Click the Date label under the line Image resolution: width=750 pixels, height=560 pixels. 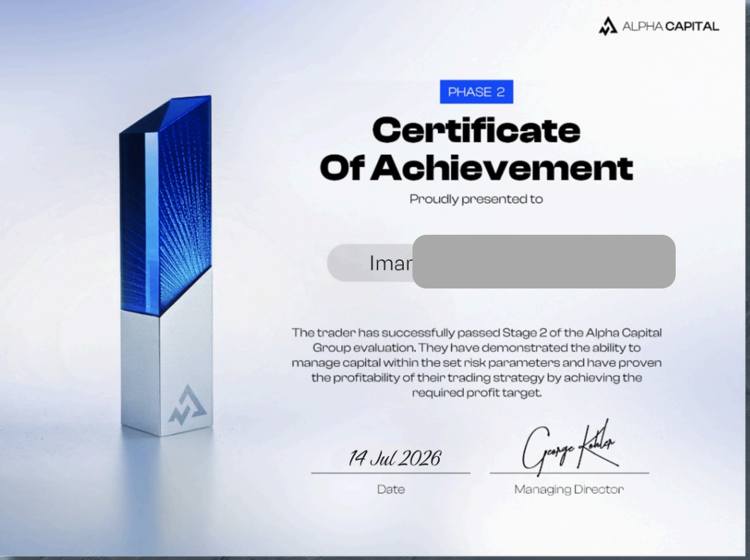(391, 489)
